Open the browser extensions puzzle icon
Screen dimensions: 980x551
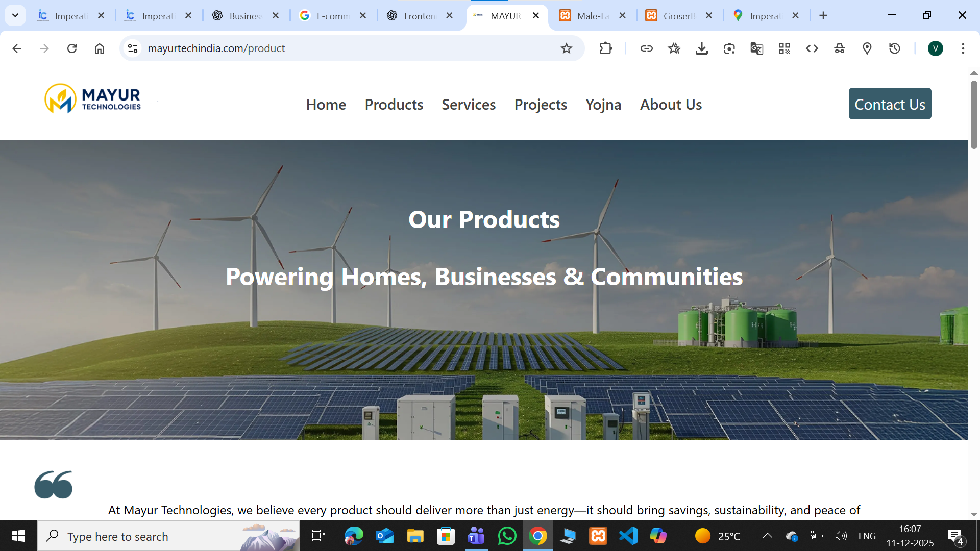coord(605,48)
